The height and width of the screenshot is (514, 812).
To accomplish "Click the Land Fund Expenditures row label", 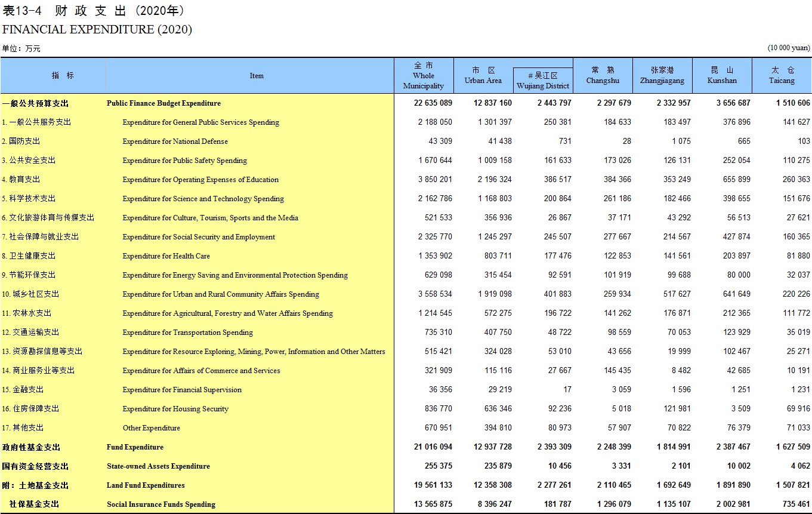I will click(146, 485).
